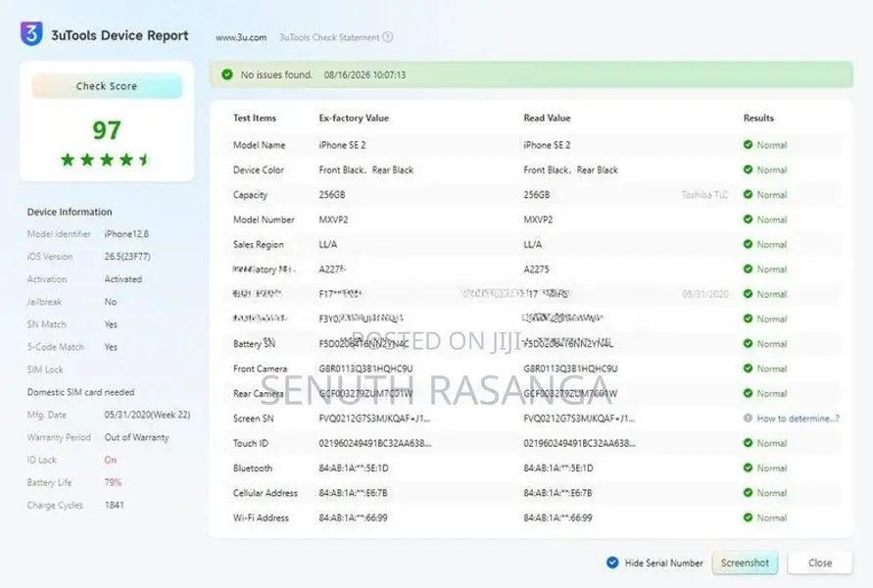The width and height of the screenshot is (873, 588).
Task: Click the Test Items column header
Action: pyautogui.click(x=255, y=118)
